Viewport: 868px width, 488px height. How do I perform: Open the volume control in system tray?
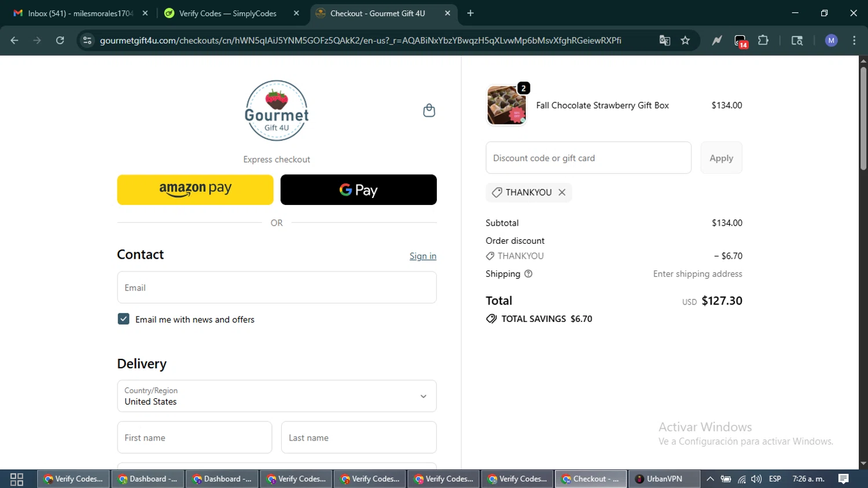pyautogui.click(x=756, y=479)
